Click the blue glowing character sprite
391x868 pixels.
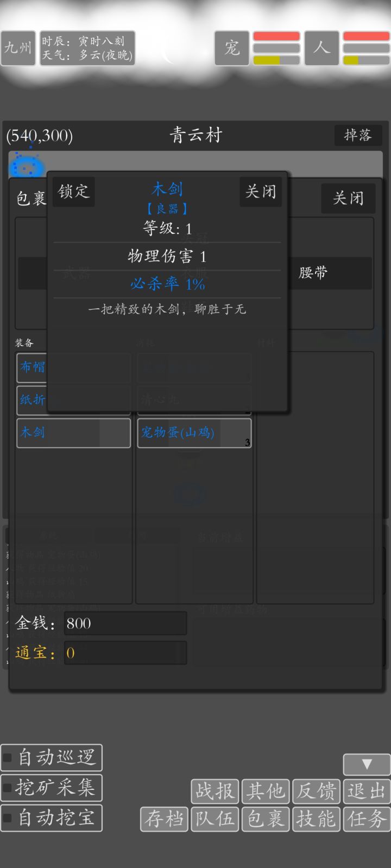point(26,165)
